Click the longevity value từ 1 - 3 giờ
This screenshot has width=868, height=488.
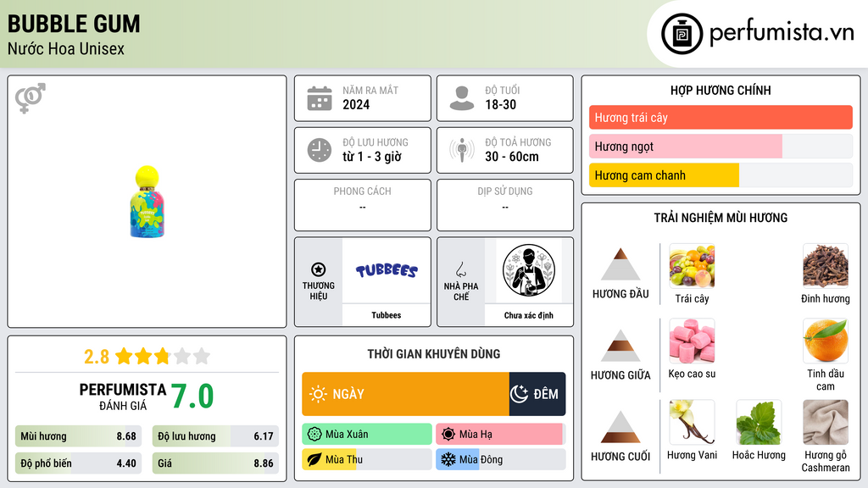pos(372,157)
